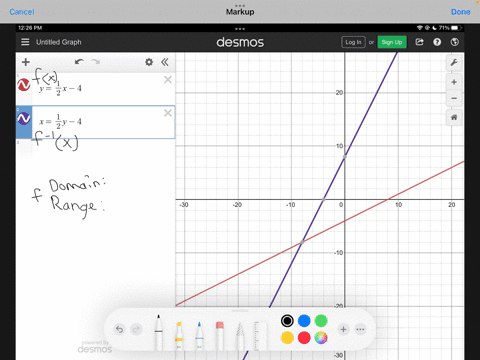Tap the purple line's y-intercept point
480x360 pixels.
pyautogui.click(x=345, y=157)
